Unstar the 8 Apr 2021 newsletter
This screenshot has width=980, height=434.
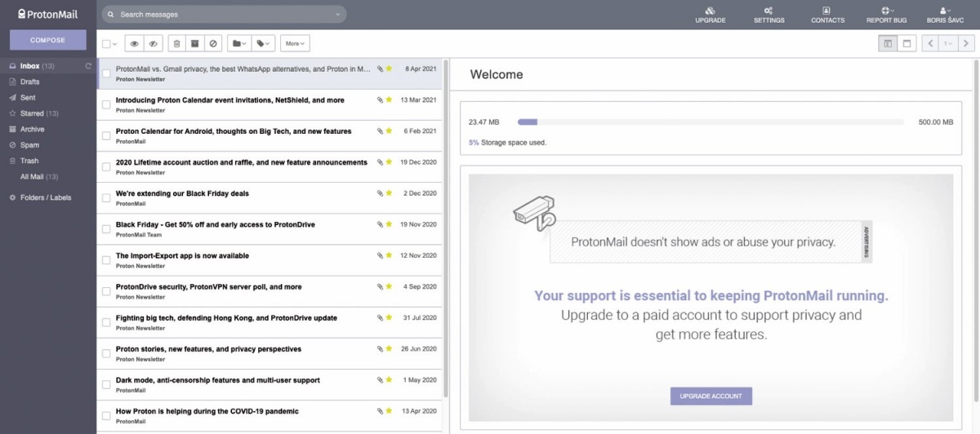click(389, 69)
